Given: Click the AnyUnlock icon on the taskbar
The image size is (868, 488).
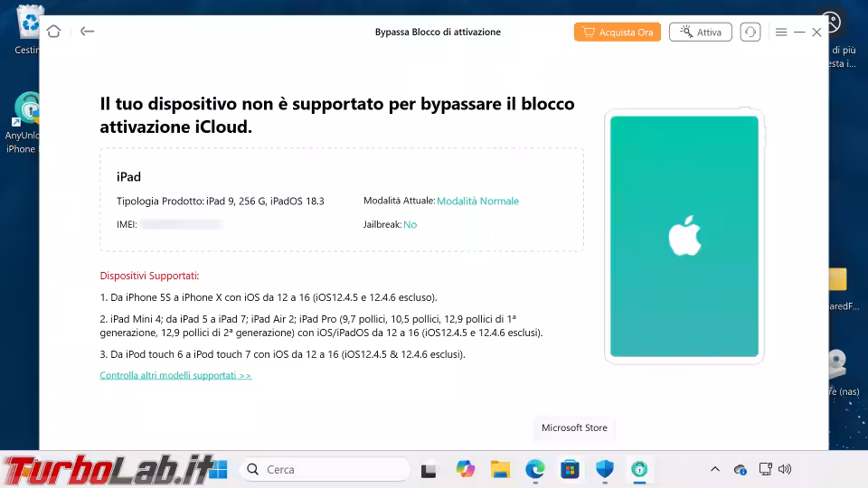Looking at the screenshot, I should point(639,469).
